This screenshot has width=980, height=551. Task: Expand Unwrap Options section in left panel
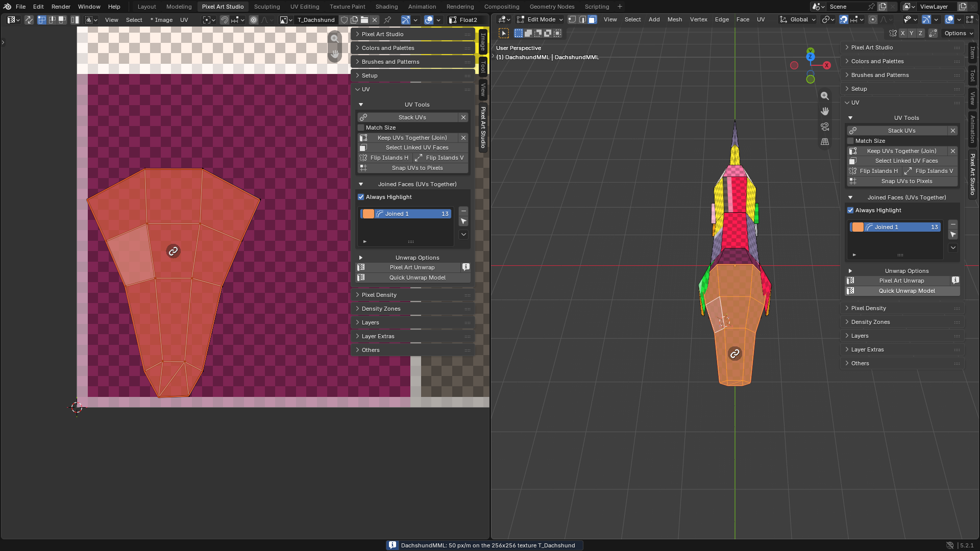pos(412,258)
